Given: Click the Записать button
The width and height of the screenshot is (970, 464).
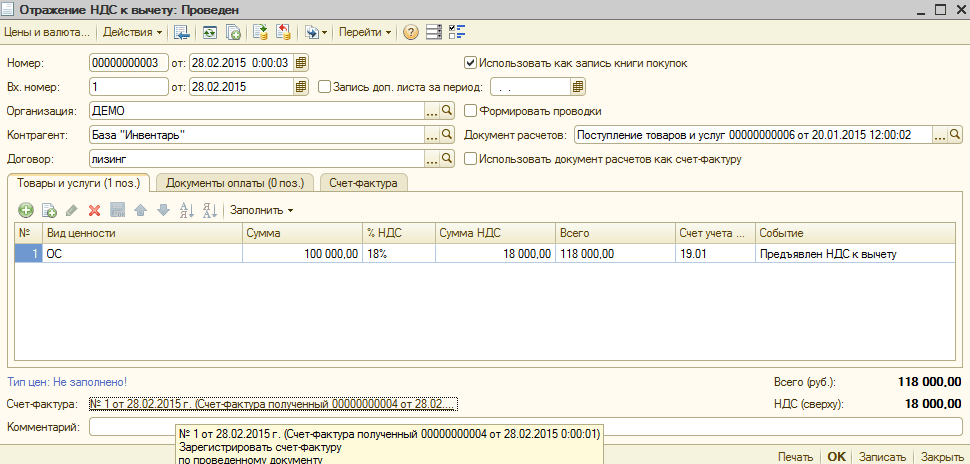Looking at the screenshot, I should (x=882, y=456).
